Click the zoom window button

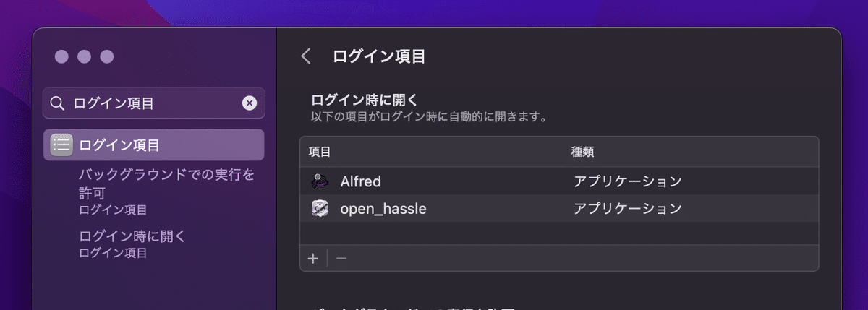[x=107, y=56]
